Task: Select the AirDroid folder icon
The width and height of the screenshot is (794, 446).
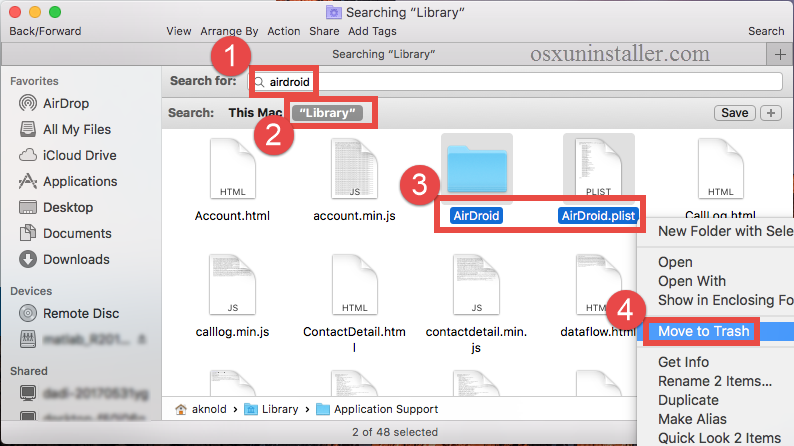Action: (x=477, y=169)
